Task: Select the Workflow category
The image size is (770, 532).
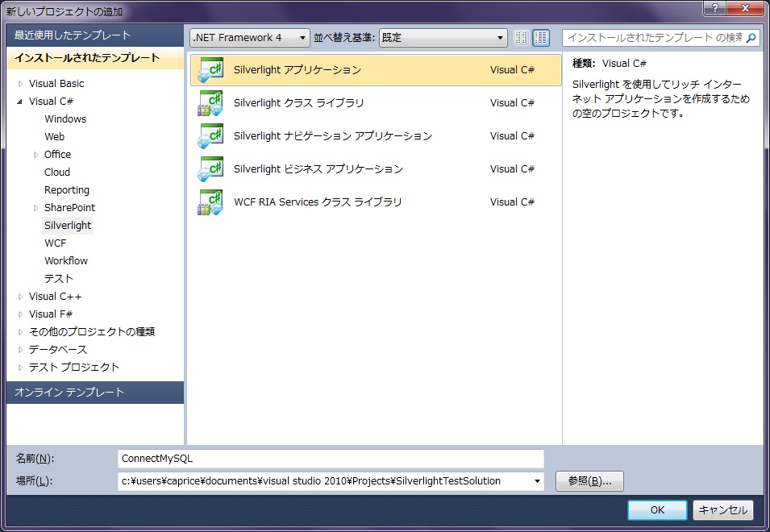Action: tap(66, 261)
